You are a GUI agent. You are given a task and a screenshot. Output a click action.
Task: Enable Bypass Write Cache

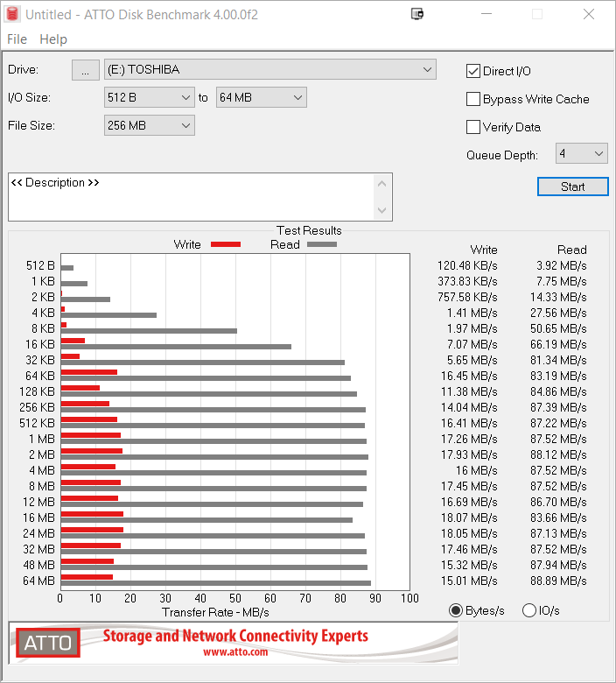(473, 99)
